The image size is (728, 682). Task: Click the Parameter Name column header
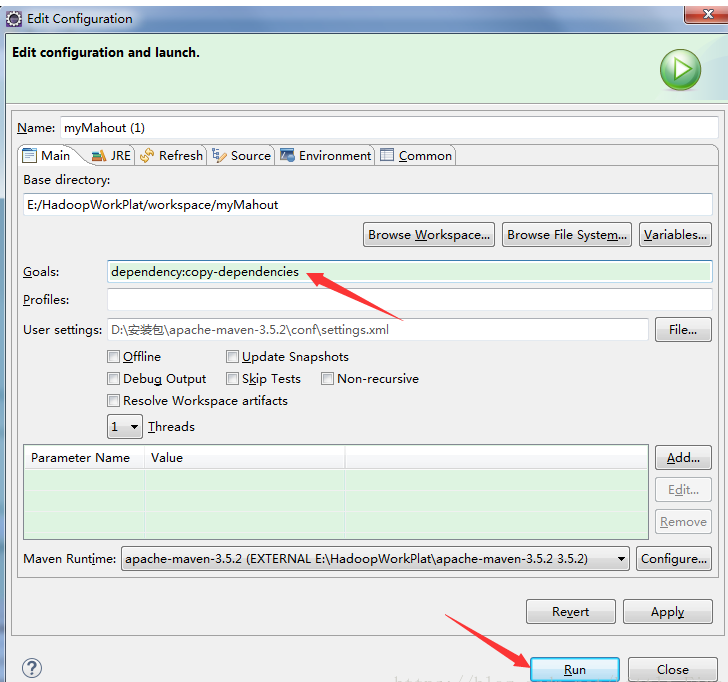tap(84, 458)
